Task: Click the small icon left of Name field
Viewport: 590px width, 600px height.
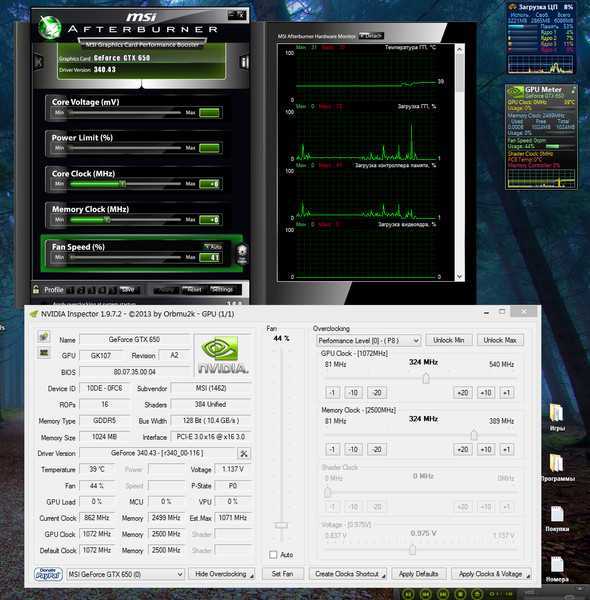Action: [44, 337]
